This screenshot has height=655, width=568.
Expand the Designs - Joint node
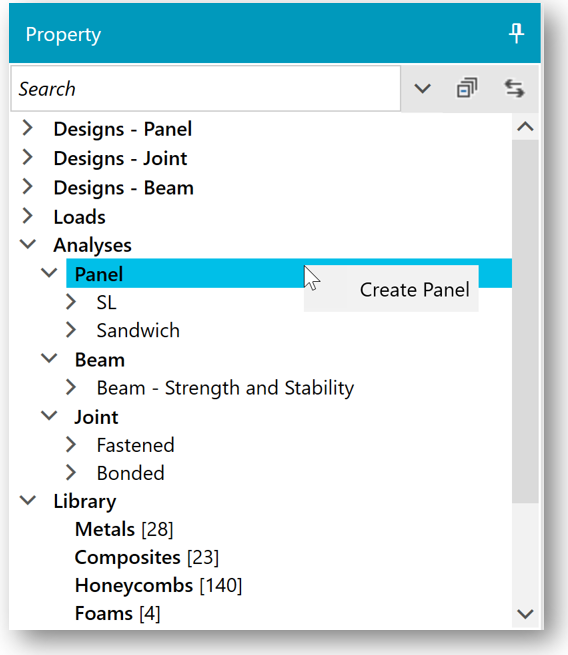pos(28,157)
